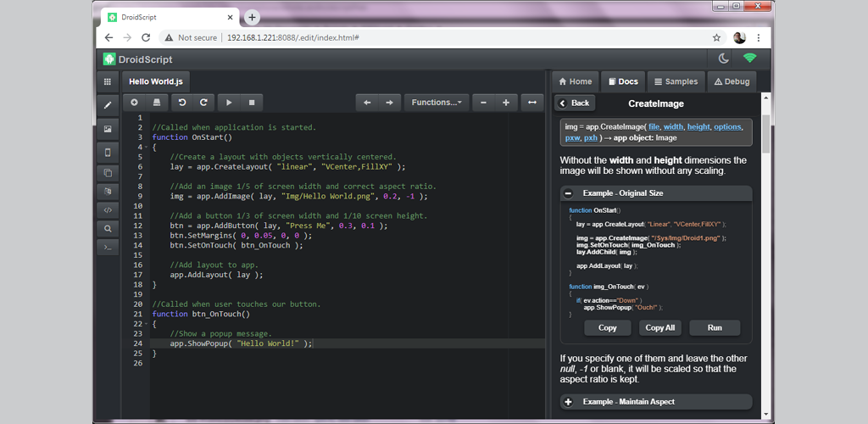Viewport: 868px width, 424px height.
Task: Click the undo arrow in editor toolbar
Action: 181,103
